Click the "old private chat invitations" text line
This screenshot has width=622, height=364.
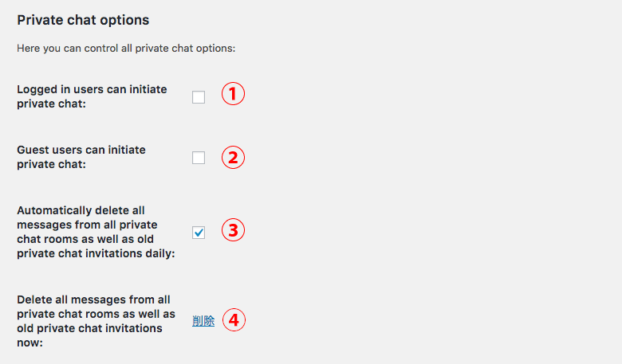click(x=89, y=328)
